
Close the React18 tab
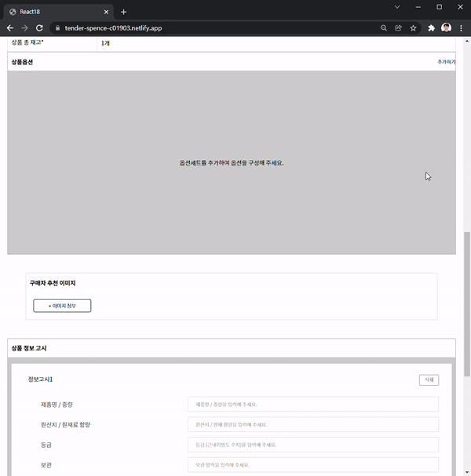[106, 12]
